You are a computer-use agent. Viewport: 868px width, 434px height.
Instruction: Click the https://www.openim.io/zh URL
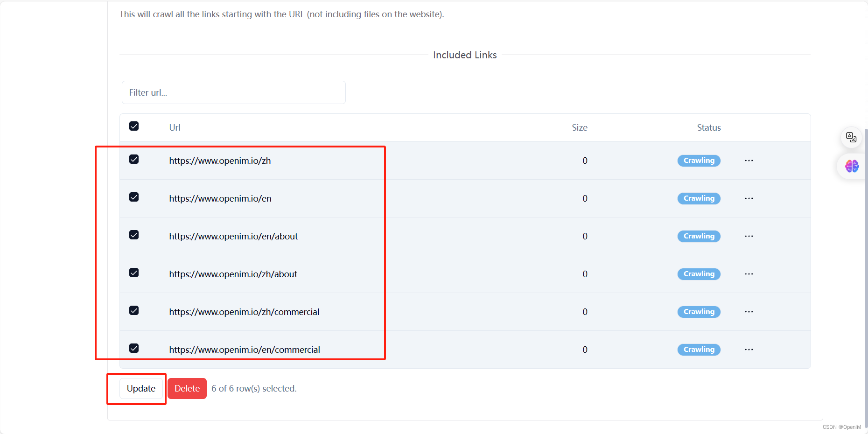(x=220, y=161)
